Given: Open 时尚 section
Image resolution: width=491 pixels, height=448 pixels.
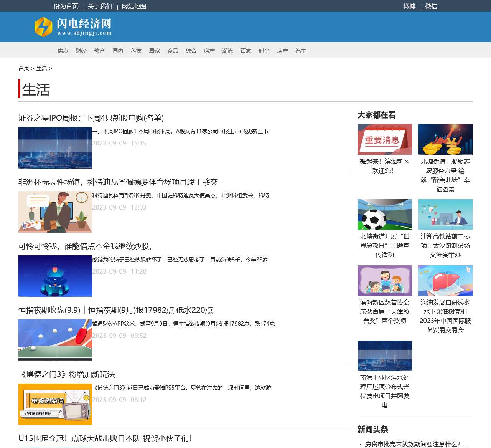Looking at the screenshot, I should click(264, 51).
